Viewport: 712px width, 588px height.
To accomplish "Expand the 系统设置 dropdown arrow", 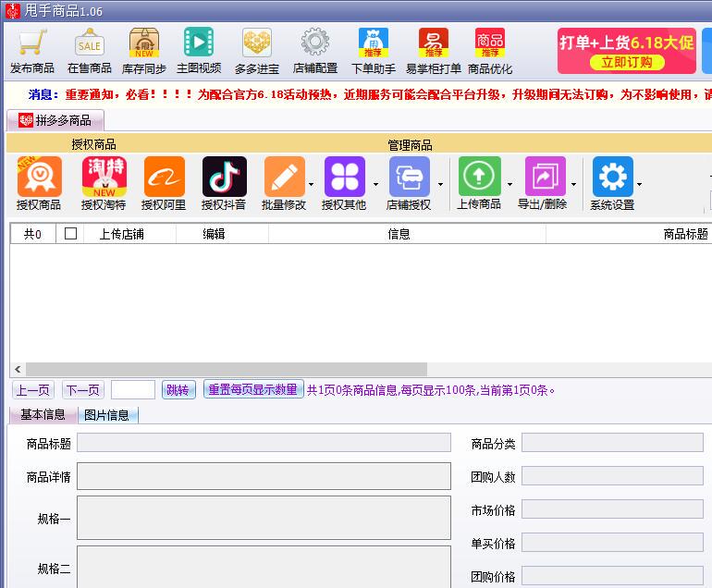I will click(639, 184).
